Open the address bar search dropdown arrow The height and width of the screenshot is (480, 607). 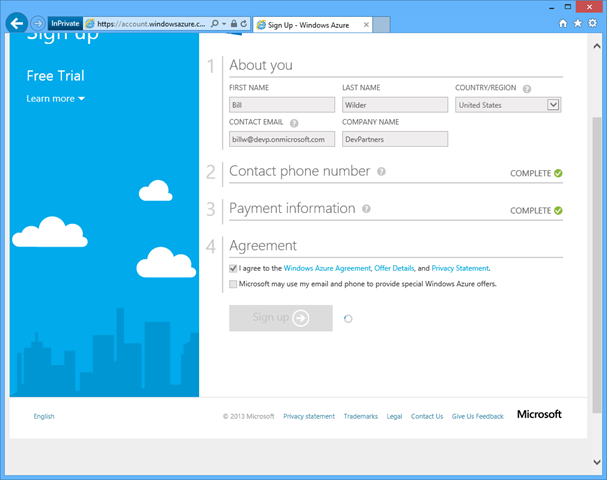(x=224, y=22)
